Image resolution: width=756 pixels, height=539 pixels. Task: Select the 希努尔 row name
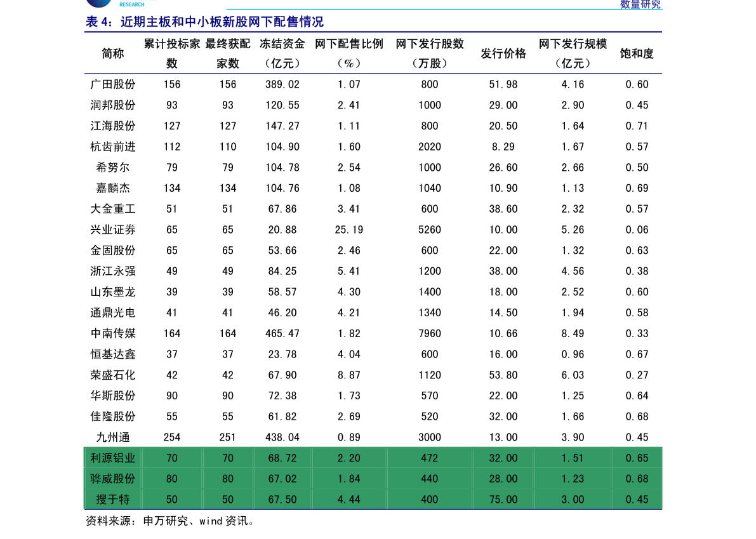[113, 168]
